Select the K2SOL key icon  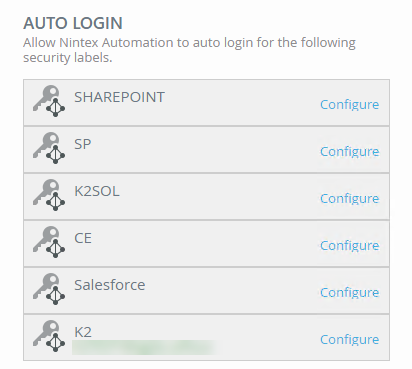(49, 195)
